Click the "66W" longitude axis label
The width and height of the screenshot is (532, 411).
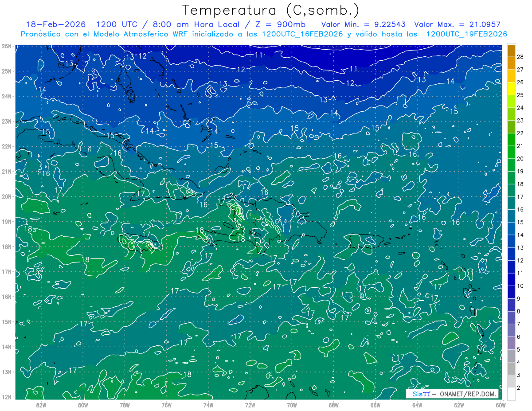[x=376, y=404]
